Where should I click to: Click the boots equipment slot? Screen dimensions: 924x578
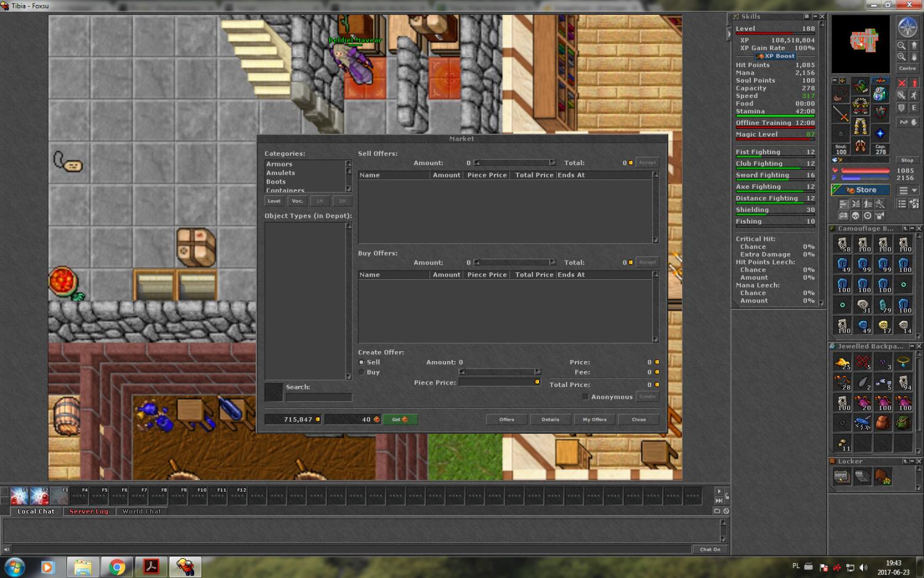coord(861,145)
